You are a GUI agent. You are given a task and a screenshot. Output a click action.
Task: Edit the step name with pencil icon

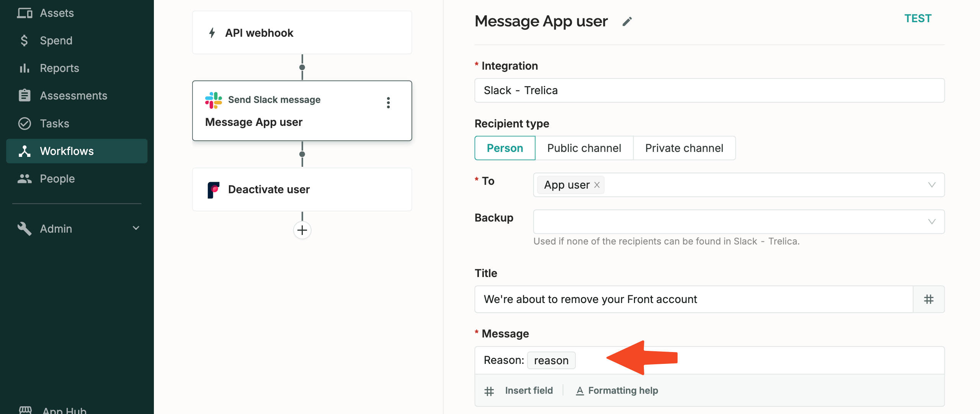point(627,21)
